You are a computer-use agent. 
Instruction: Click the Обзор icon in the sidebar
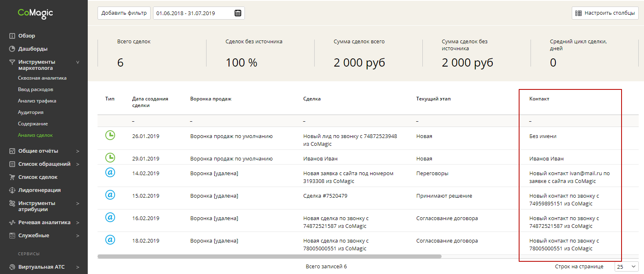[x=12, y=36]
